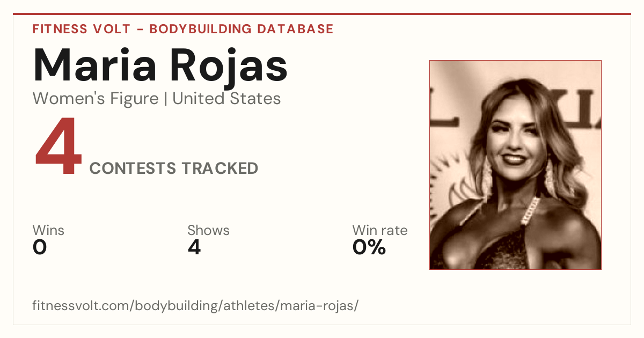
Task: Click the Shows stat label
Action: point(208,231)
